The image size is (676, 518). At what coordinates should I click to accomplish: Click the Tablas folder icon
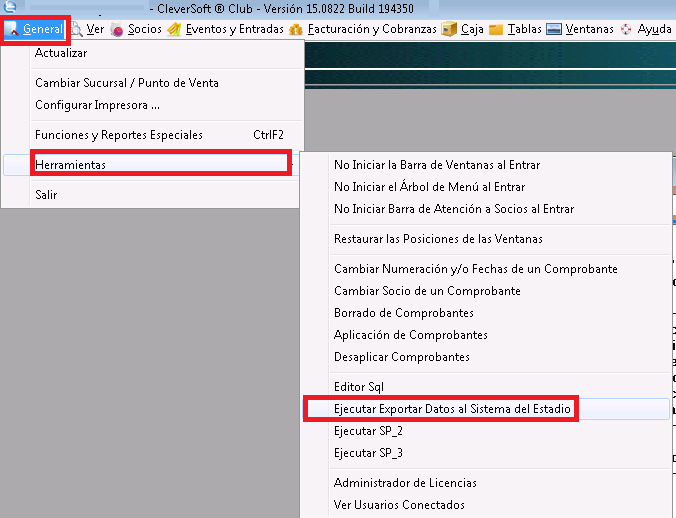[496, 30]
